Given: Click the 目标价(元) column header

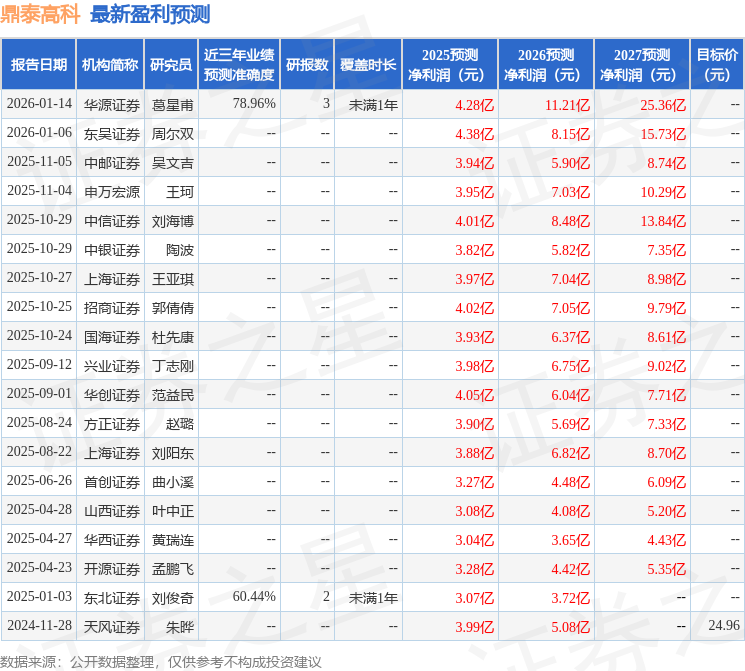Looking at the screenshot, I should [717, 65].
